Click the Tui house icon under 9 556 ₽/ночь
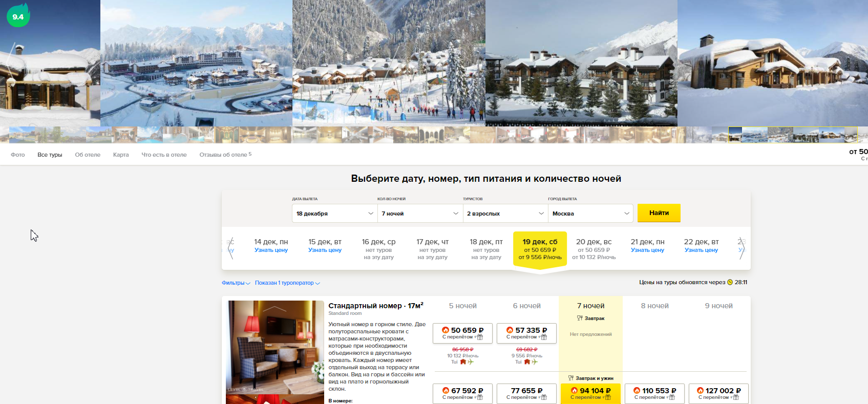868x404 pixels. point(527,362)
